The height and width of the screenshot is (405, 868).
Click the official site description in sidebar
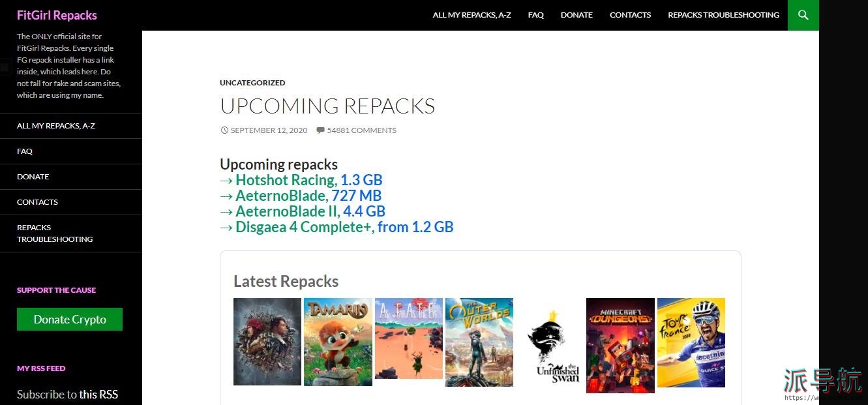coord(68,66)
